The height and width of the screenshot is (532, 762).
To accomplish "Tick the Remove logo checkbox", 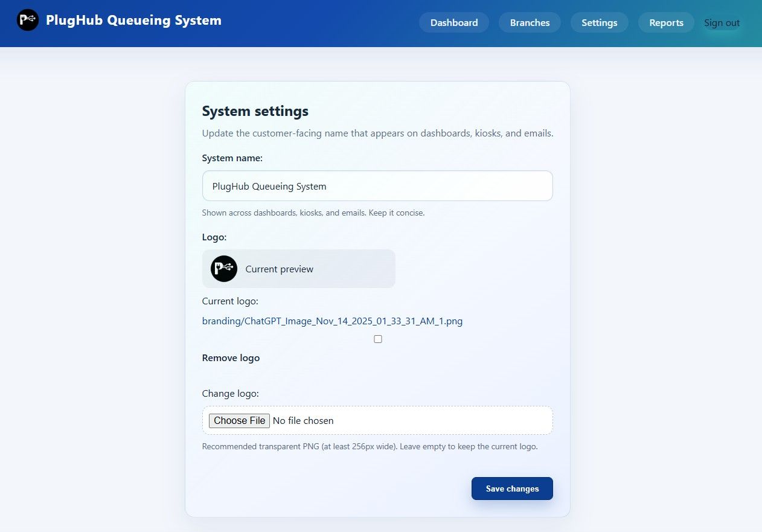I will (378, 339).
